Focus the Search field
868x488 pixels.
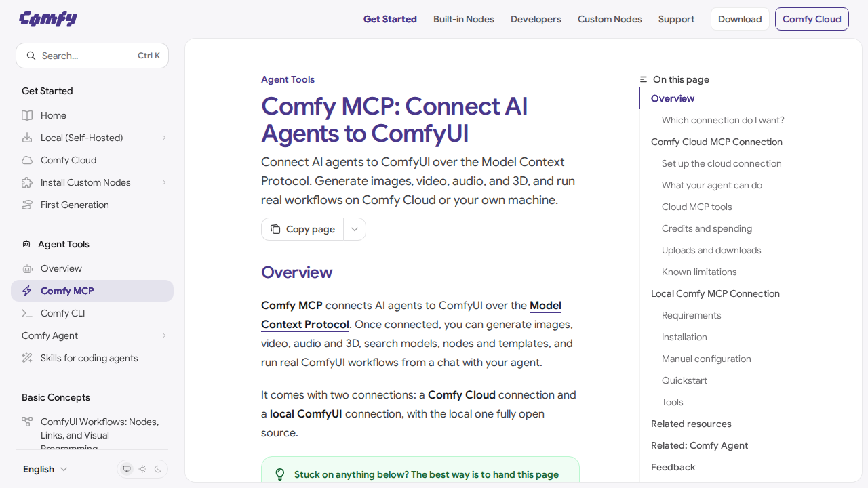92,56
